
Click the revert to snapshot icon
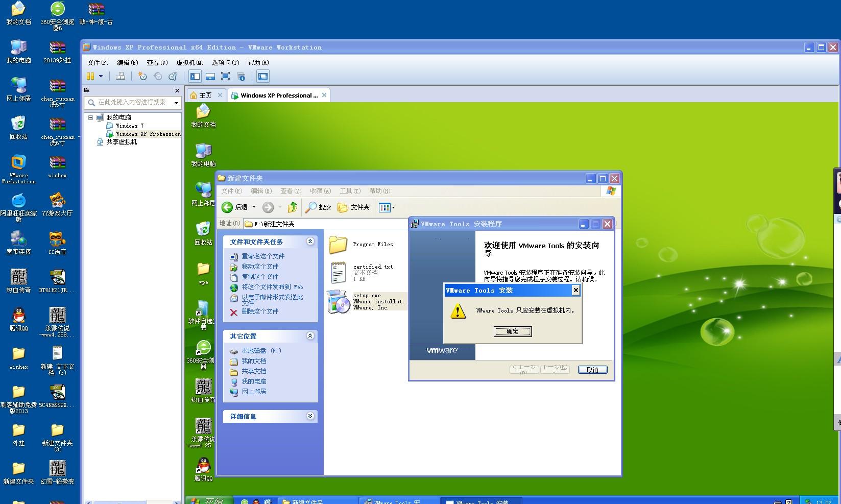(158, 76)
